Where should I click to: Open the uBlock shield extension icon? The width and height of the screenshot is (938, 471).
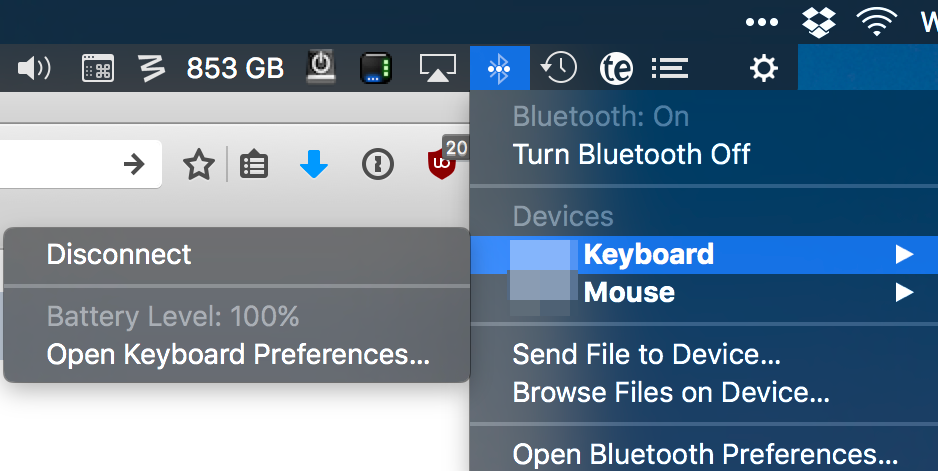tap(441, 165)
